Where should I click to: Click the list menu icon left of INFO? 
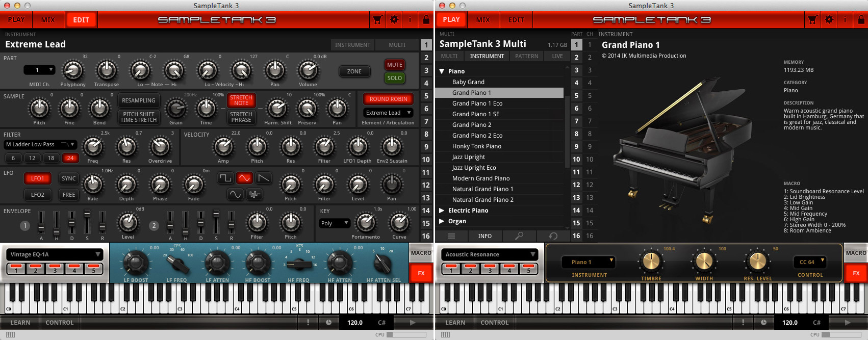tap(451, 236)
